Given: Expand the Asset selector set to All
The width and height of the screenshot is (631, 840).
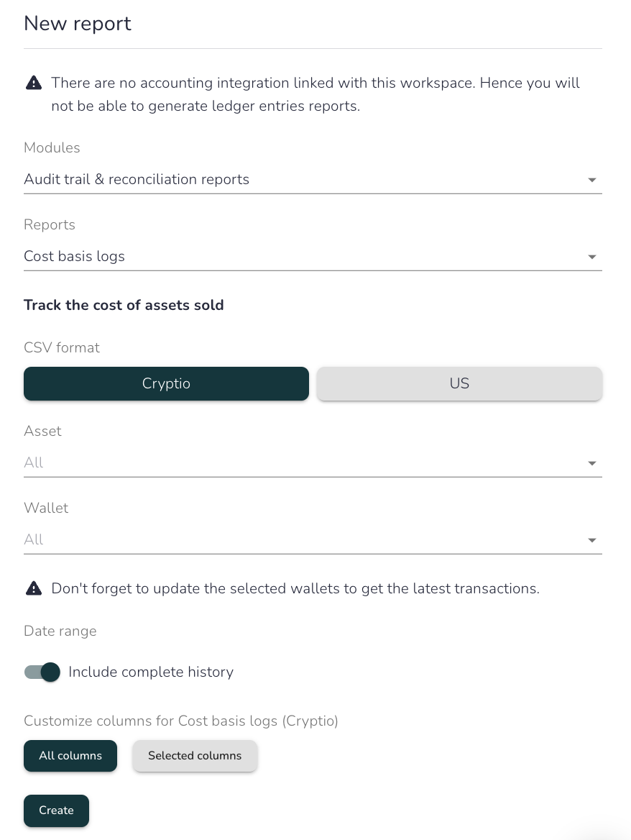Looking at the screenshot, I should pos(313,463).
